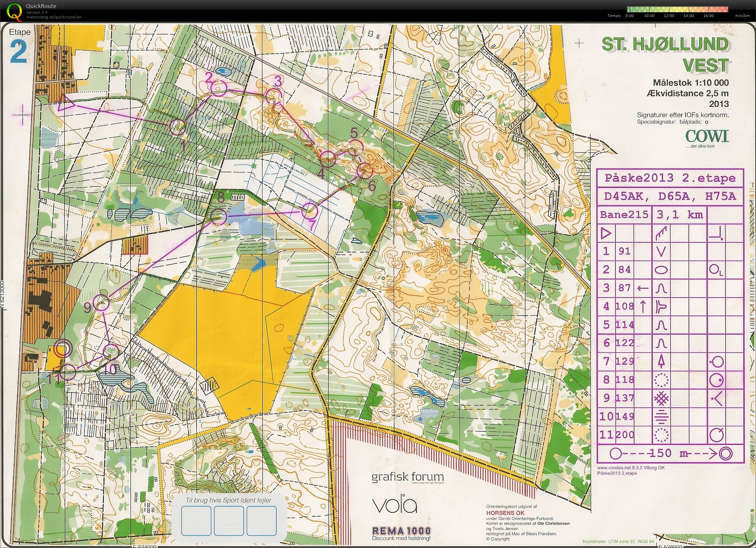This screenshot has width=756, height=548.
Task: Click the HORSENS OK publisher text
Action: [505, 513]
